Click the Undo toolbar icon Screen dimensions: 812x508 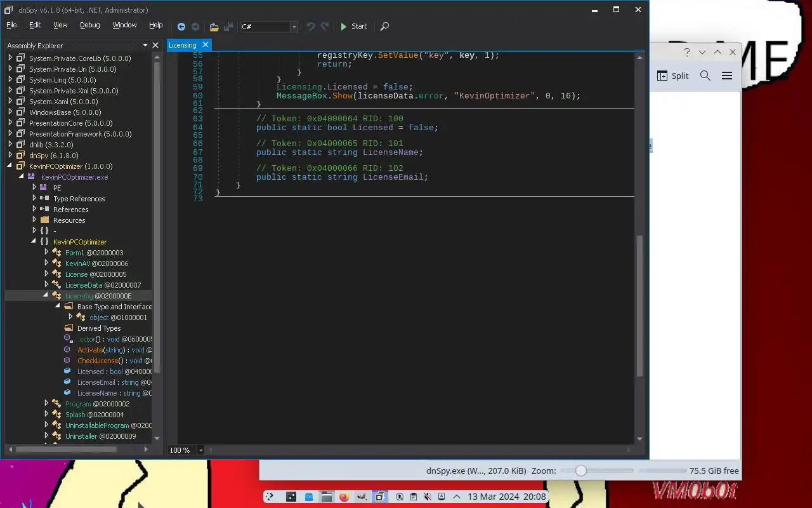311,27
